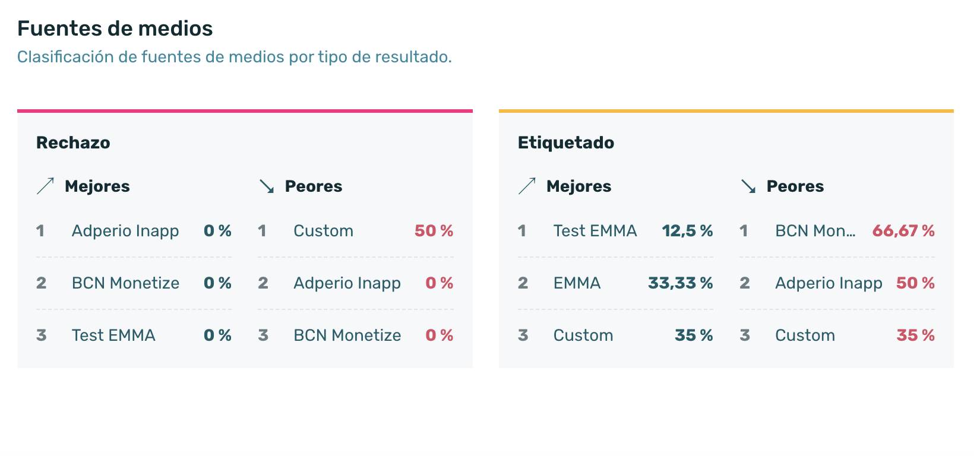This screenshot has height=456, width=980.
Task: Click the down arrow icon beside Rechazo Peores
Action: click(267, 186)
